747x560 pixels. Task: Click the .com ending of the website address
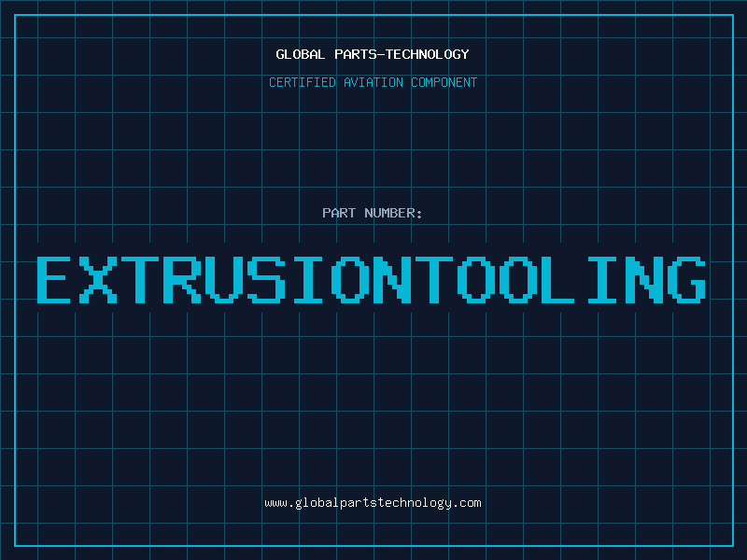(467, 503)
